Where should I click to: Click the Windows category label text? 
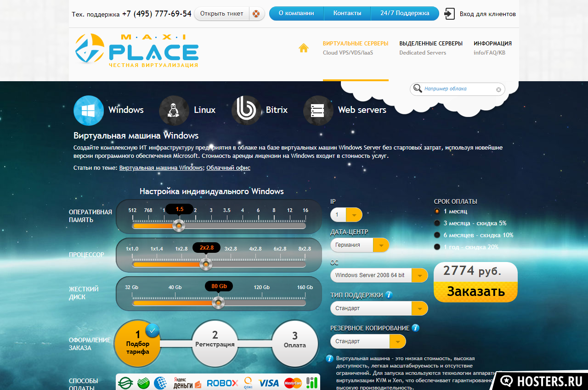[x=126, y=110]
